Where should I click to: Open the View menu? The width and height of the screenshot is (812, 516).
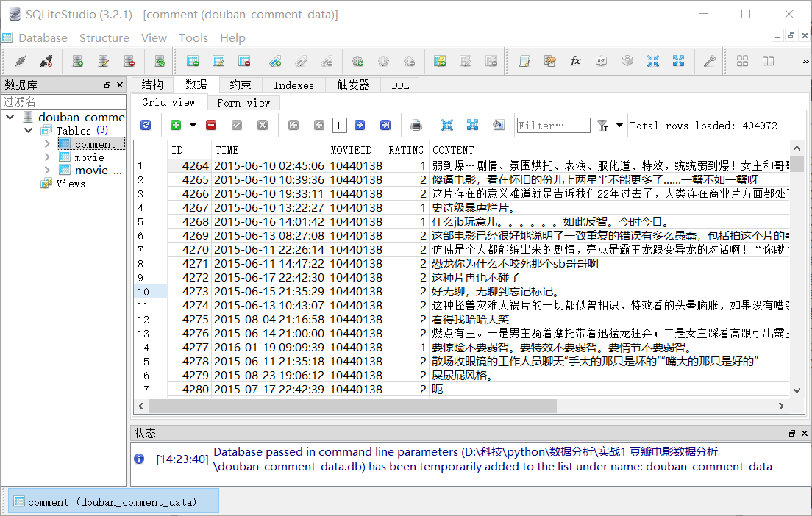pos(154,37)
